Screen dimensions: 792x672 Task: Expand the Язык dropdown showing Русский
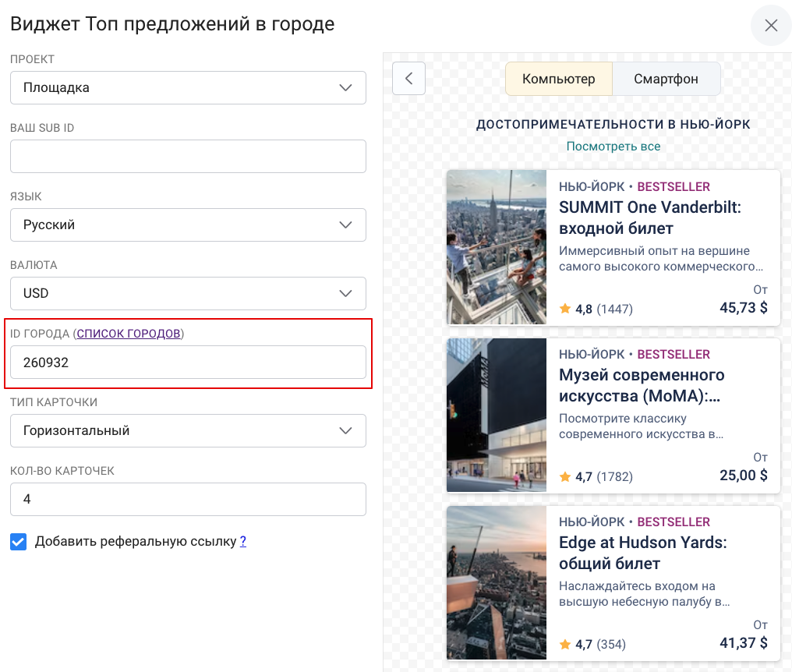pyautogui.click(x=188, y=225)
